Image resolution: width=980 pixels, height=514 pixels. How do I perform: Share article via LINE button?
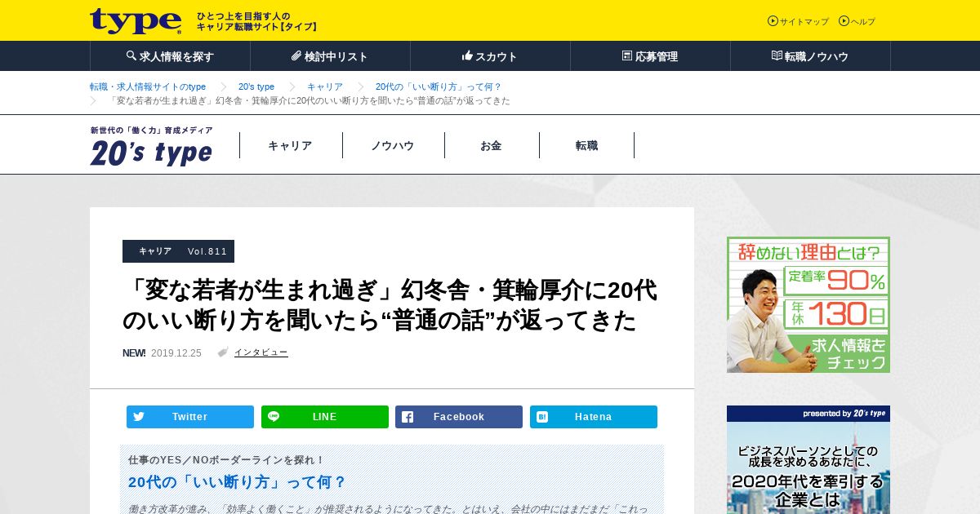point(325,417)
